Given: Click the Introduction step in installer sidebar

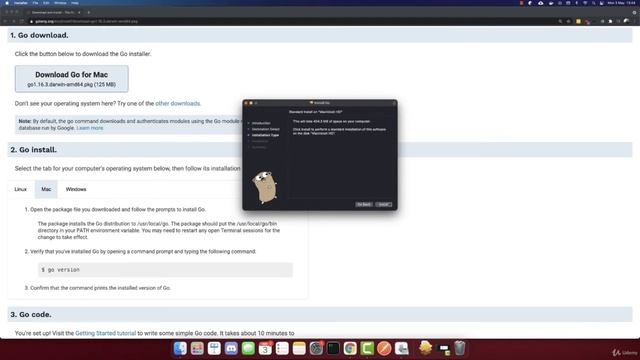Looking at the screenshot, I should tap(261, 123).
